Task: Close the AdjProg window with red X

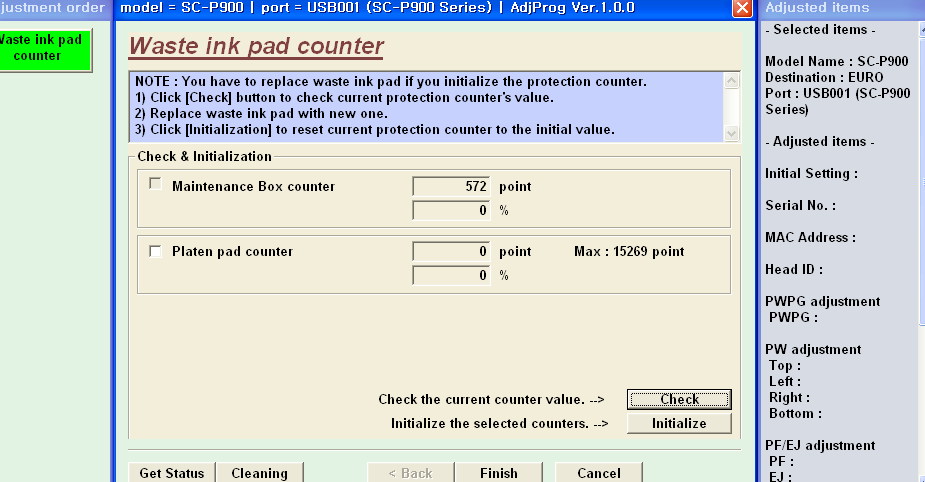Action: click(x=742, y=8)
